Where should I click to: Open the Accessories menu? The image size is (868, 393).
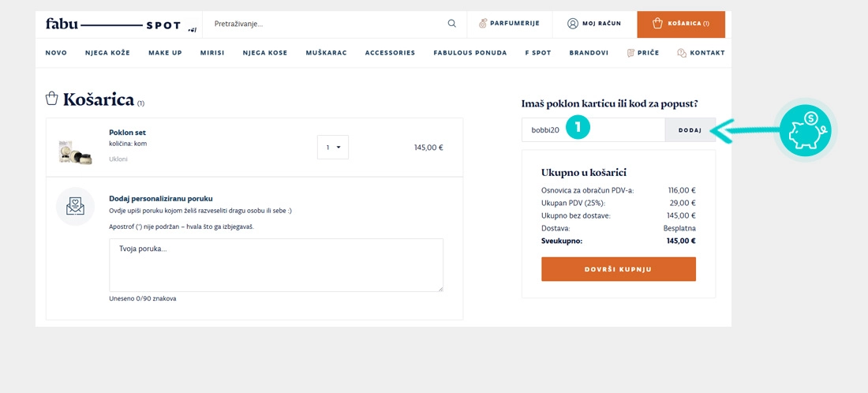390,53
